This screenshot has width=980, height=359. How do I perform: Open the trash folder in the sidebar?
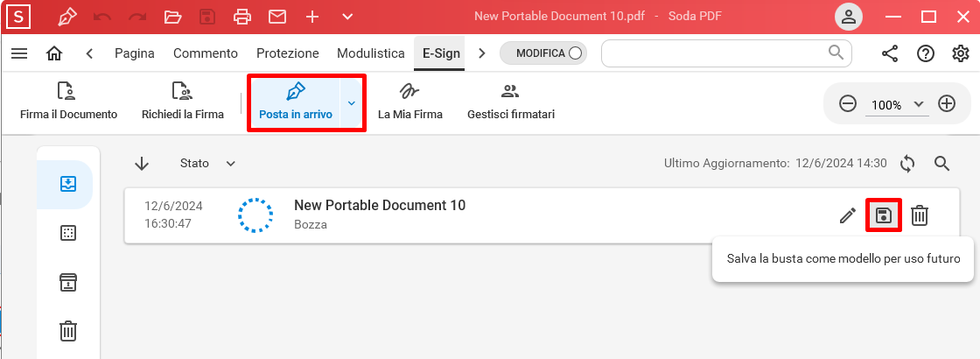click(x=68, y=331)
